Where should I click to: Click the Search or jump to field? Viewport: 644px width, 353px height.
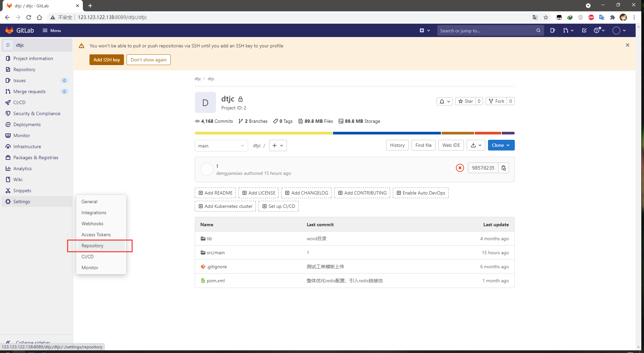[x=490, y=30]
